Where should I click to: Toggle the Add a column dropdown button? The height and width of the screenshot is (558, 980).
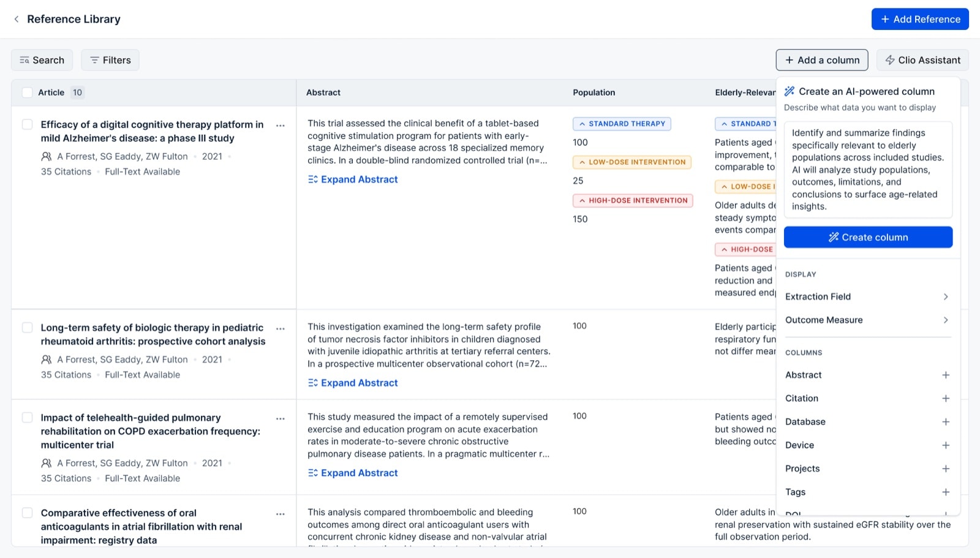click(x=822, y=60)
